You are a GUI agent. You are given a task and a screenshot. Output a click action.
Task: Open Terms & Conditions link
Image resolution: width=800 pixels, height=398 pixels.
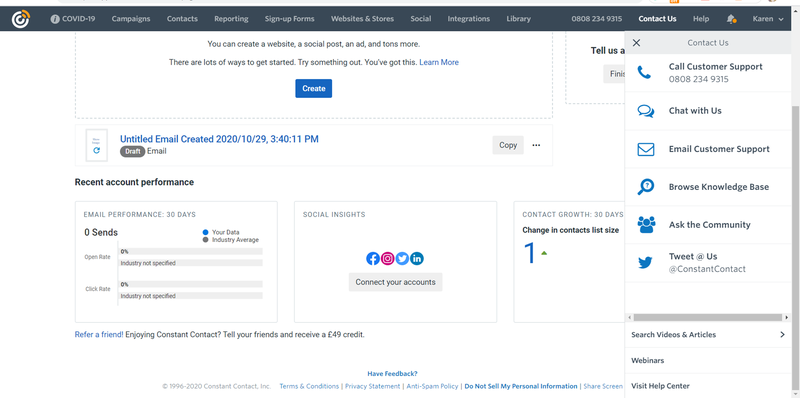click(309, 386)
